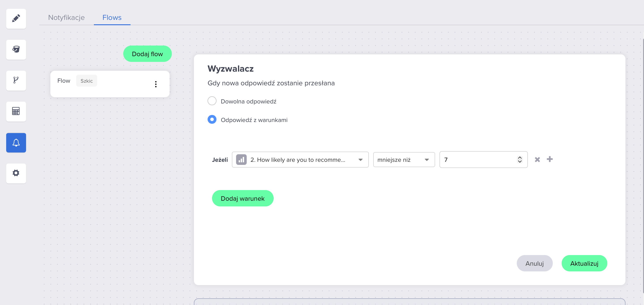Click the numeric value field showing 7

[x=477, y=160]
